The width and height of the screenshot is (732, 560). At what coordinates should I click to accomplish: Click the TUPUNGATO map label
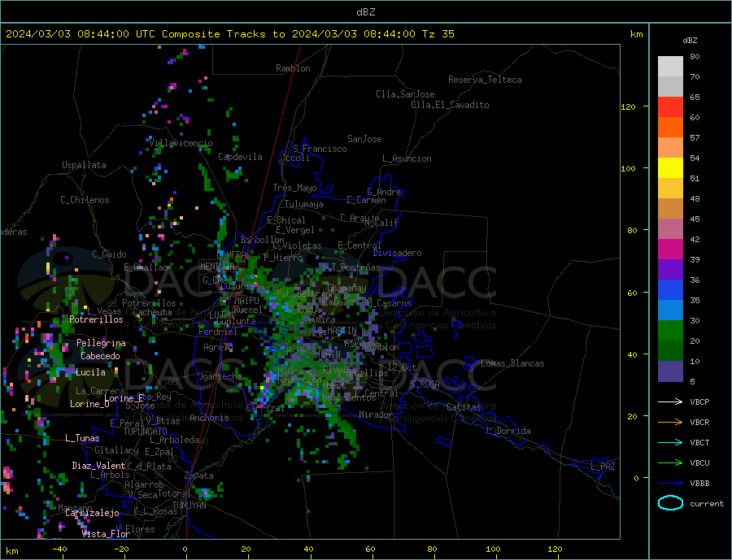[x=146, y=432]
